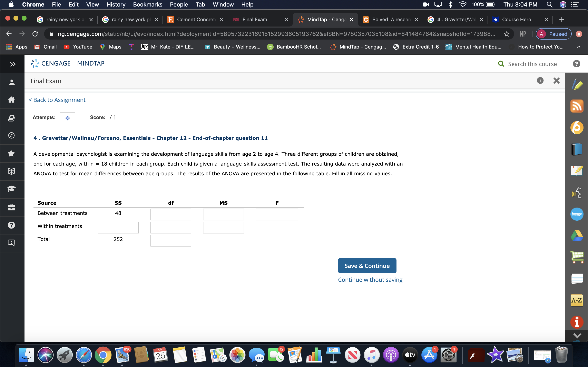Click the Google Drive icon in right sidebar
The image size is (588, 367).
(x=577, y=235)
